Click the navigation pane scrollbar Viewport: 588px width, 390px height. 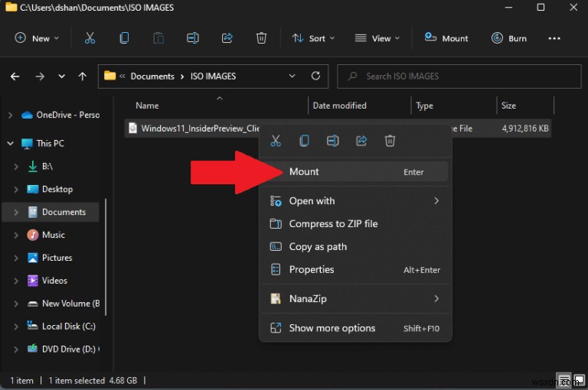106,257
